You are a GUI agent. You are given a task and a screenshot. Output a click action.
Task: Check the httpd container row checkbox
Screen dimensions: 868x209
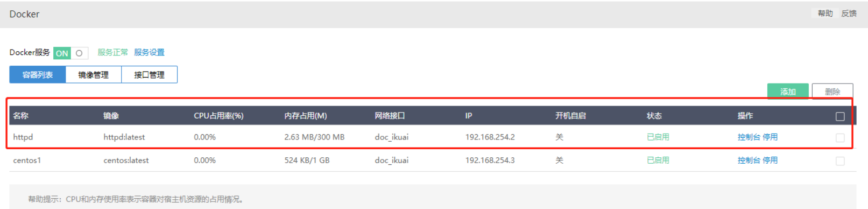click(840, 138)
